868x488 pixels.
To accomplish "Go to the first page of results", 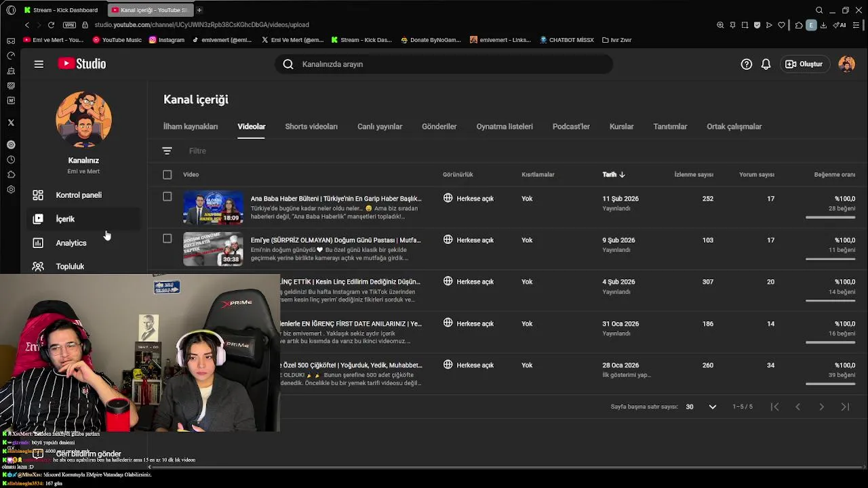I will coord(774,407).
